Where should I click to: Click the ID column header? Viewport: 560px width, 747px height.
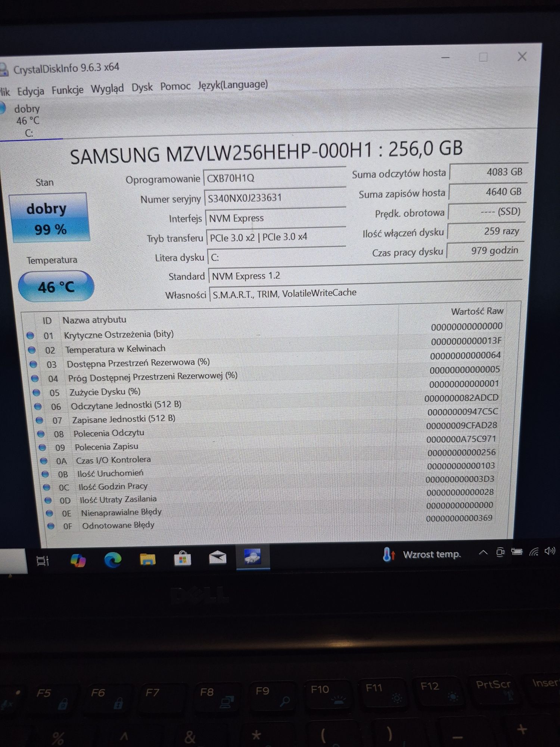pos(47,320)
